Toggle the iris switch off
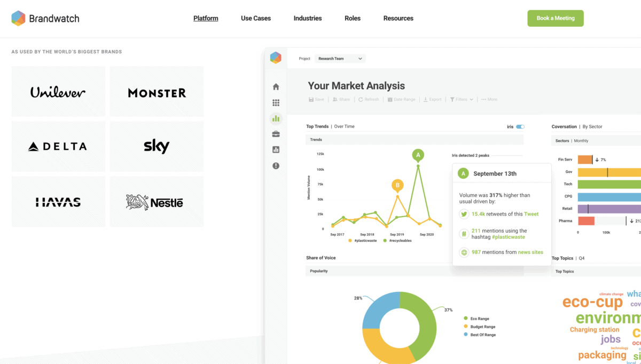Image resolution: width=641 pixels, height=364 pixels. [x=520, y=127]
